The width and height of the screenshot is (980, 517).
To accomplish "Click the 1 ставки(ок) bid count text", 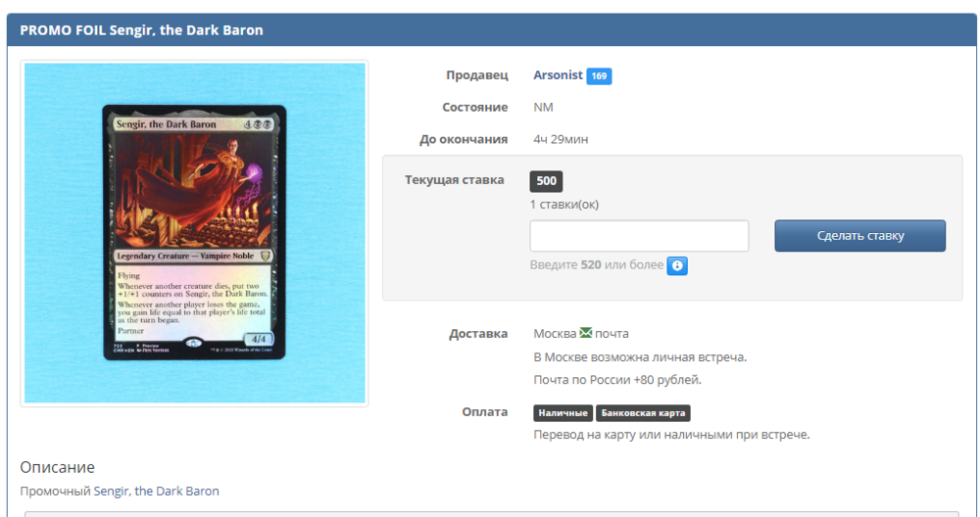I will coord(563,205).
